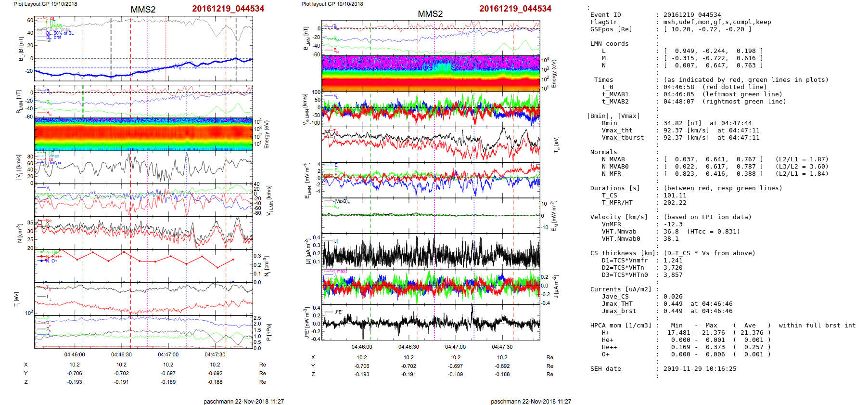The image size is (868, 405).
Task: Click the black |J| current density panel
Action: click(430, 251)
